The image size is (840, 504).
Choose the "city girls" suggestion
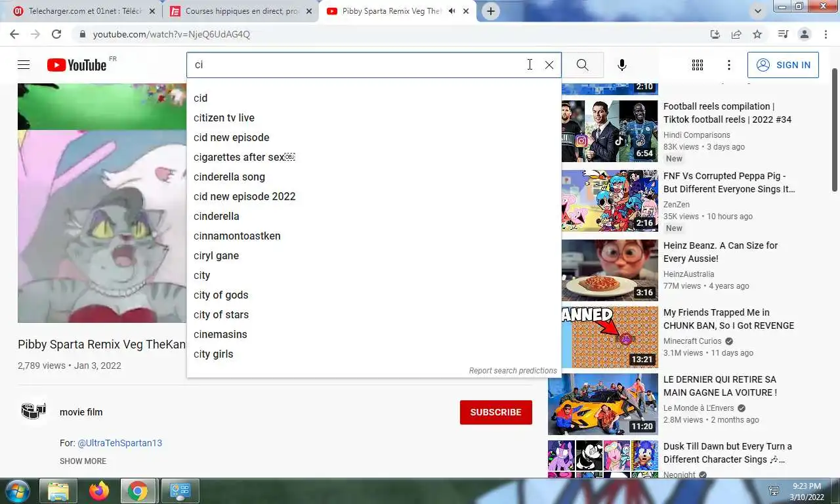click(x=374, y=354)
